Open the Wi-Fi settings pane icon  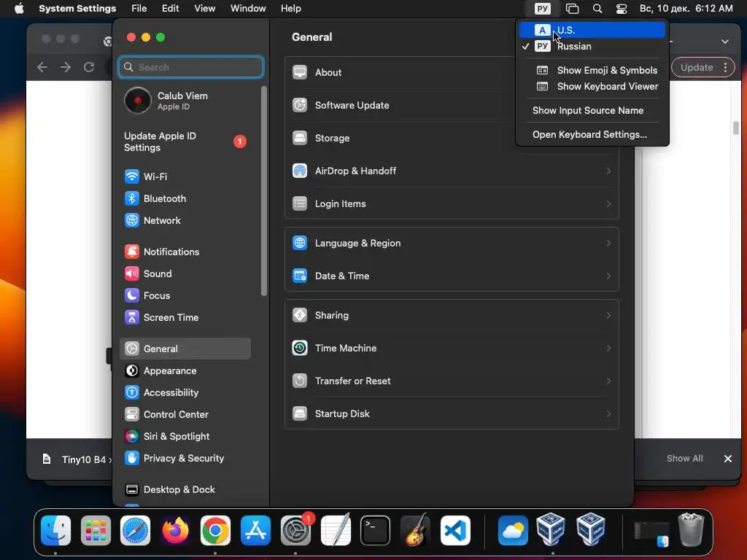coord(131,176)
